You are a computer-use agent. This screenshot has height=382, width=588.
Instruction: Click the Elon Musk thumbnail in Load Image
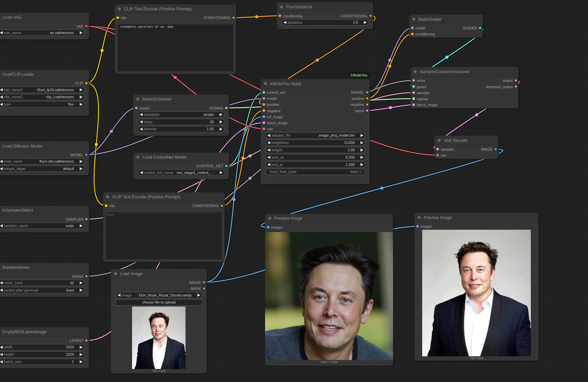[x=159, y=337]
